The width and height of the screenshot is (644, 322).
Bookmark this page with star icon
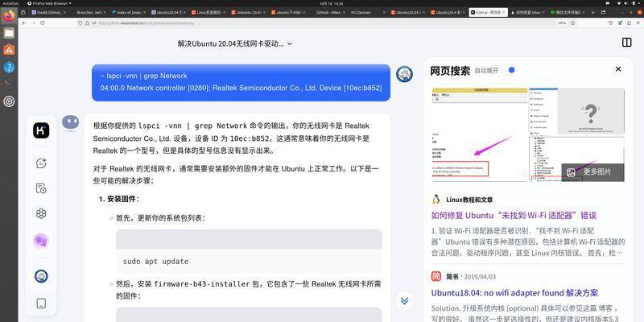573,23
